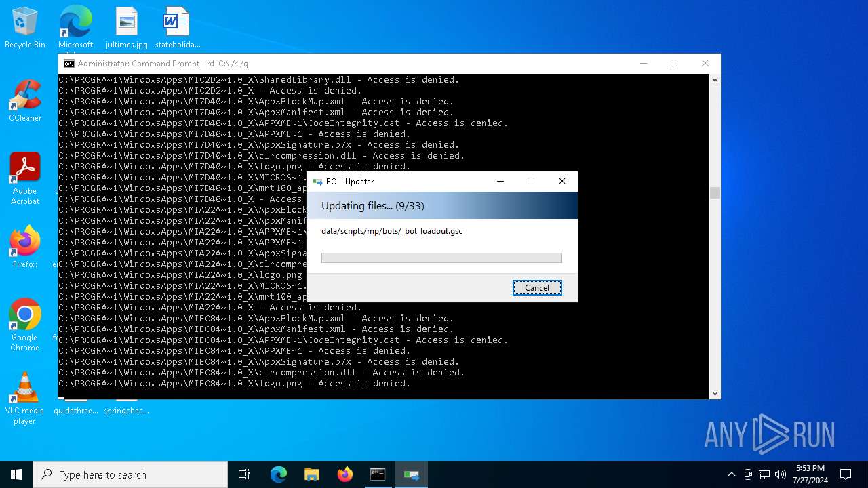Click the Command Prompt scrollbar thumb
868x488 pixels.
point(715,193)
